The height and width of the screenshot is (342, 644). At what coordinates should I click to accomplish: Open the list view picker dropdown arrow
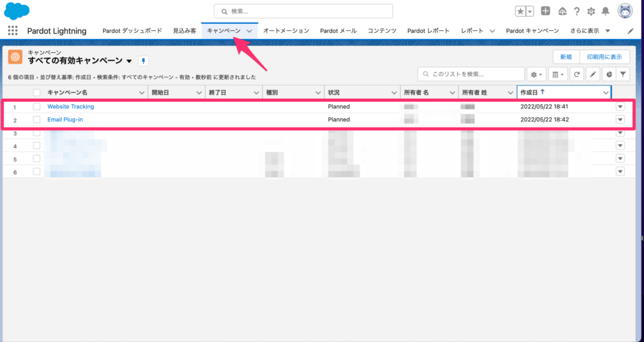(x=129, y=61)
